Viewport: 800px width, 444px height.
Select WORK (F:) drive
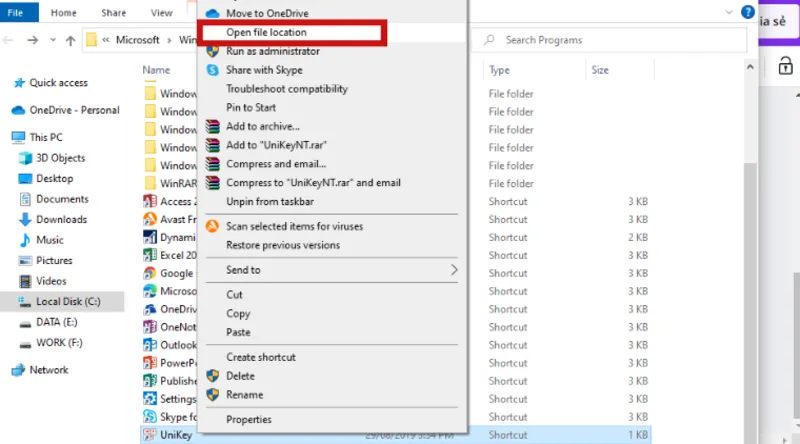[x=59, y=342]
